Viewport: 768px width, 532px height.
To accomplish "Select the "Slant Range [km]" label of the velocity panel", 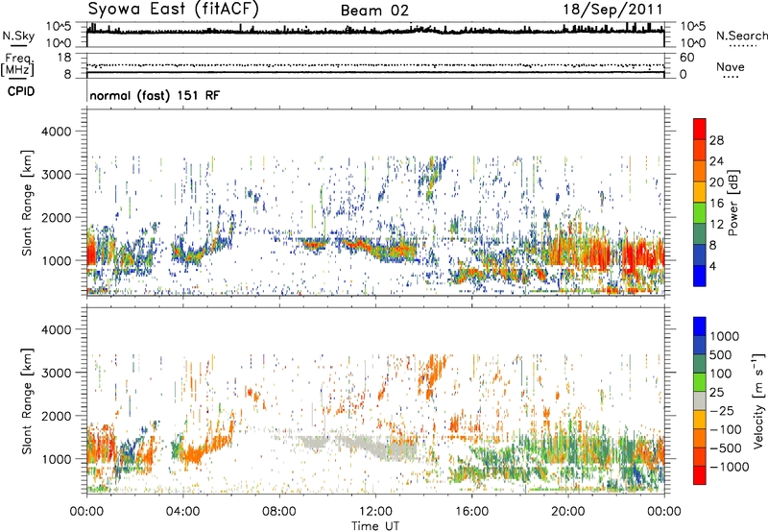I will coord(27,400).
